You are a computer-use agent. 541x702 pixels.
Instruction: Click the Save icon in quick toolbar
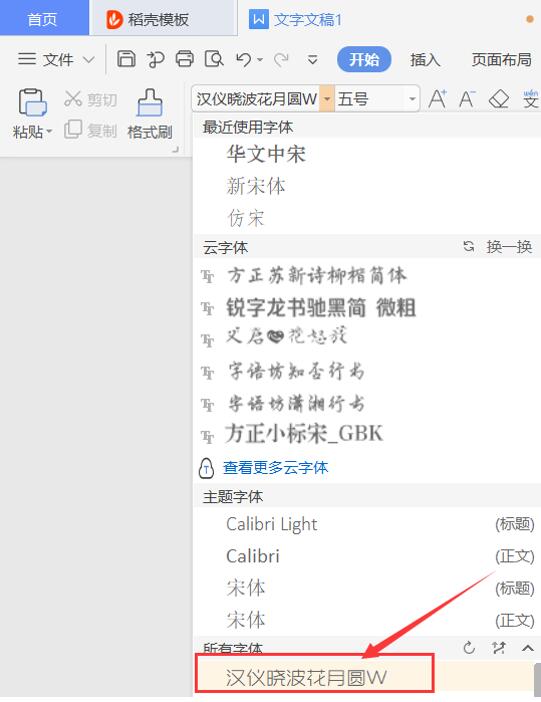pos(126,59)
